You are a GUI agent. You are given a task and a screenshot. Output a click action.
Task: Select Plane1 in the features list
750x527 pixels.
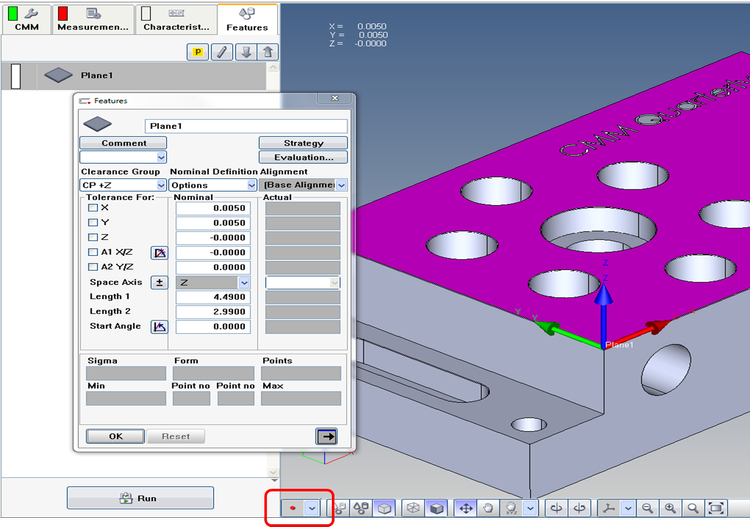[x=134, y=76]
